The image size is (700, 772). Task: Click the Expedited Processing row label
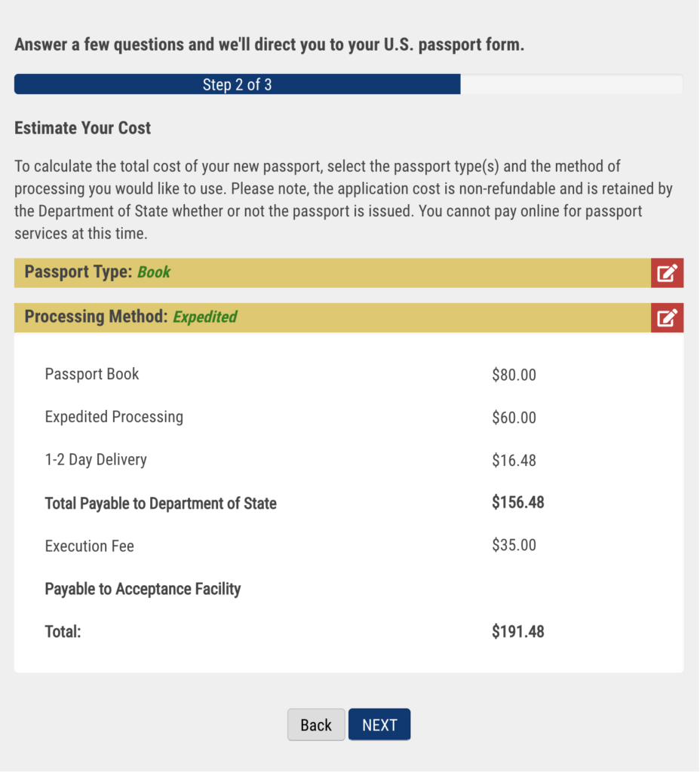[114, 417]
